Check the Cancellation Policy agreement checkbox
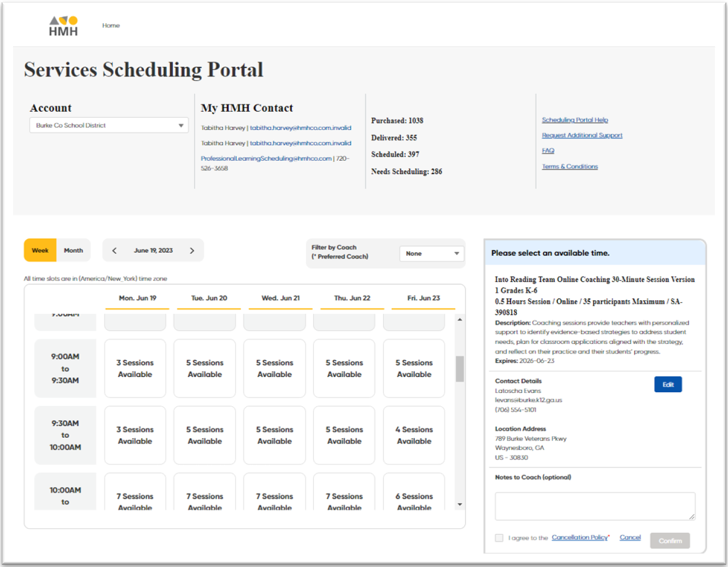Viewport: 728px width, 567px height. (x=499, y=537)
